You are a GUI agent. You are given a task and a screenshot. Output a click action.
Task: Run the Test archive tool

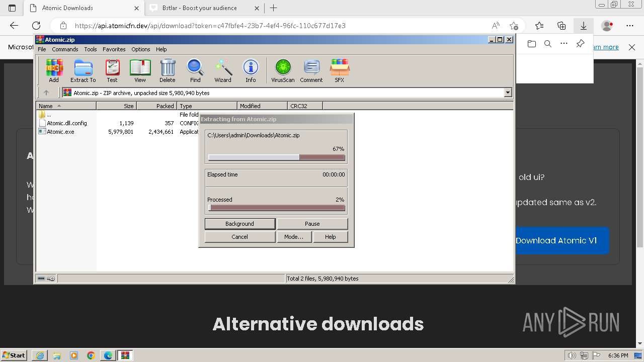[112, 71]
